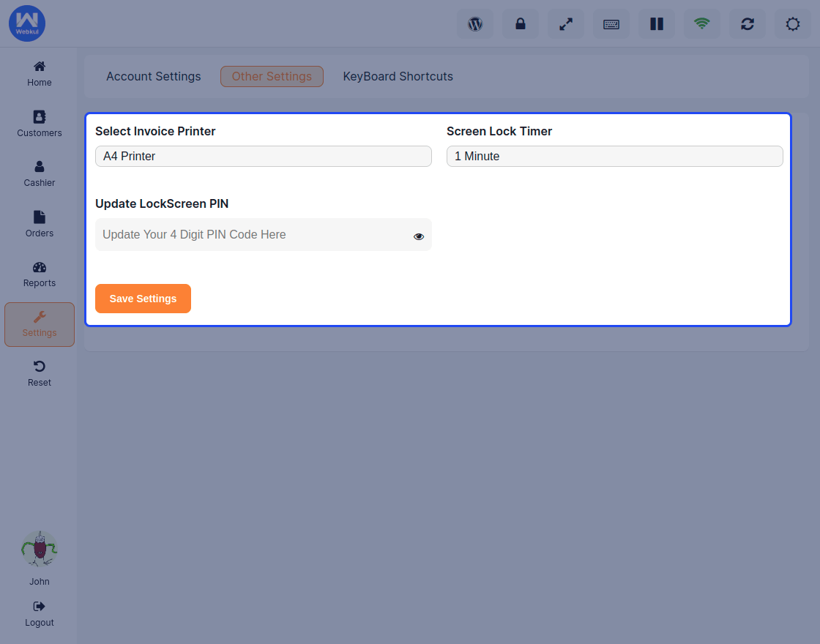Viewport: 820px width, 644px height.
Task: Open the Cashier section
Action: (x=40, y=175)
